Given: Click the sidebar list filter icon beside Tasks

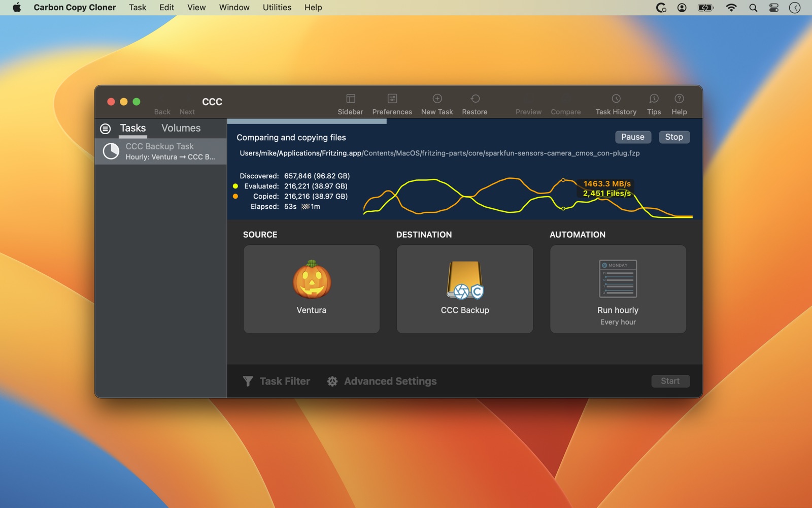Looking at the screenshot, I should tap(105, 129).
